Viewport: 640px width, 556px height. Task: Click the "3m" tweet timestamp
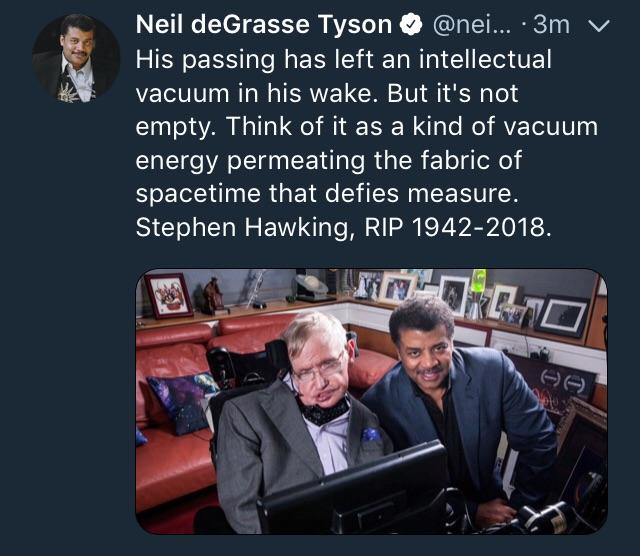553,25
